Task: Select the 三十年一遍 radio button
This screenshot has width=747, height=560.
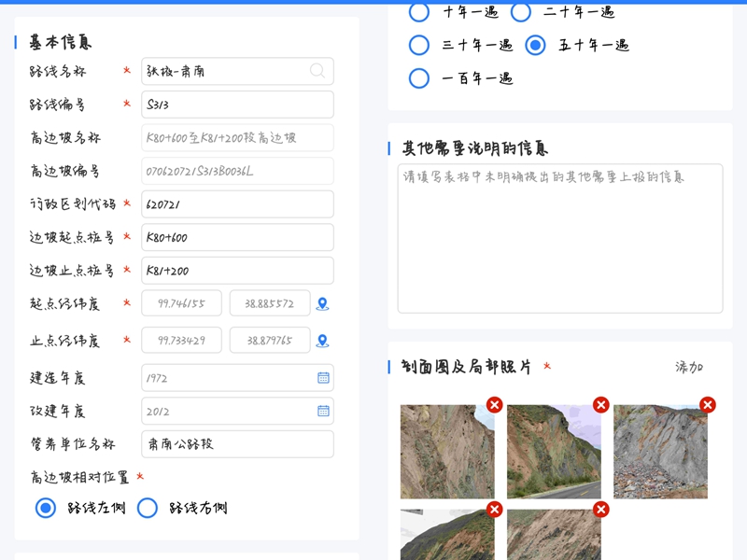Action: click(419, 44)
